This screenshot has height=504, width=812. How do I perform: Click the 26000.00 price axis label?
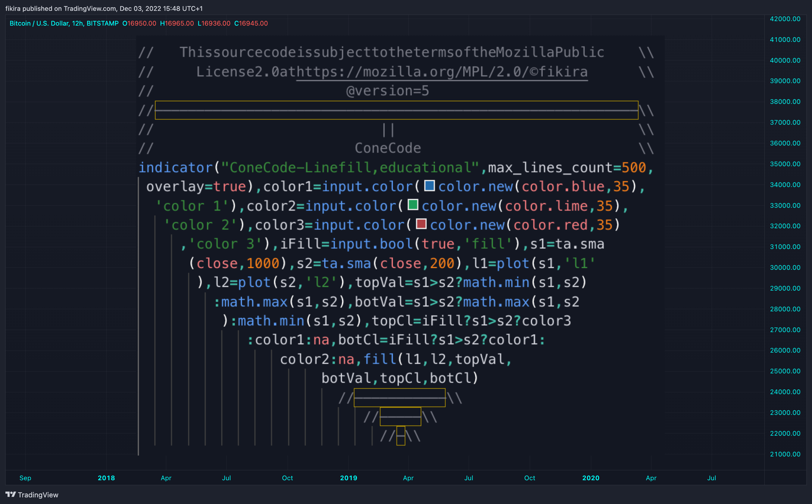point(785,350)
